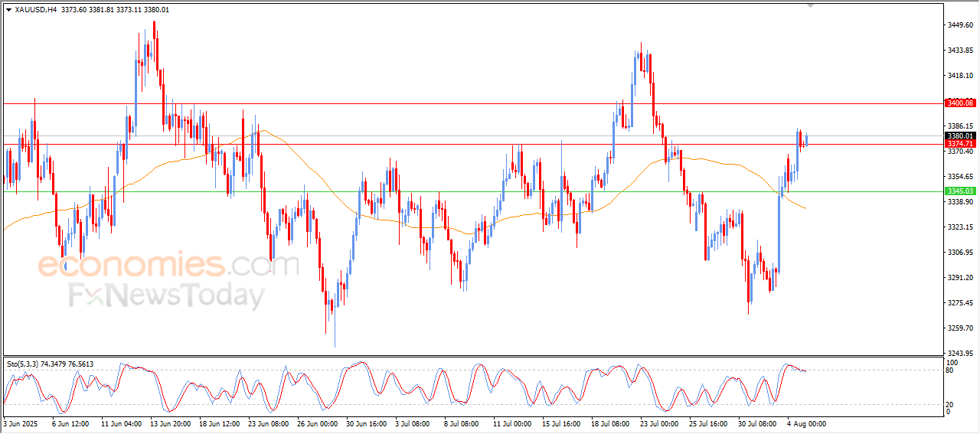Click the black 3380.01 current price tag

pos(959,136)
